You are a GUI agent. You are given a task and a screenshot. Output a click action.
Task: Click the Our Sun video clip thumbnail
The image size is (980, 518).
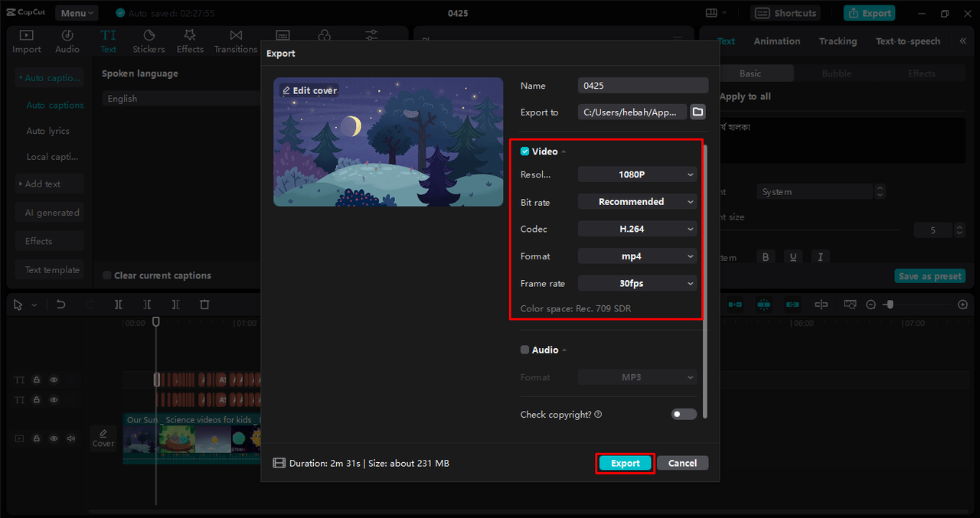(191, 439)
